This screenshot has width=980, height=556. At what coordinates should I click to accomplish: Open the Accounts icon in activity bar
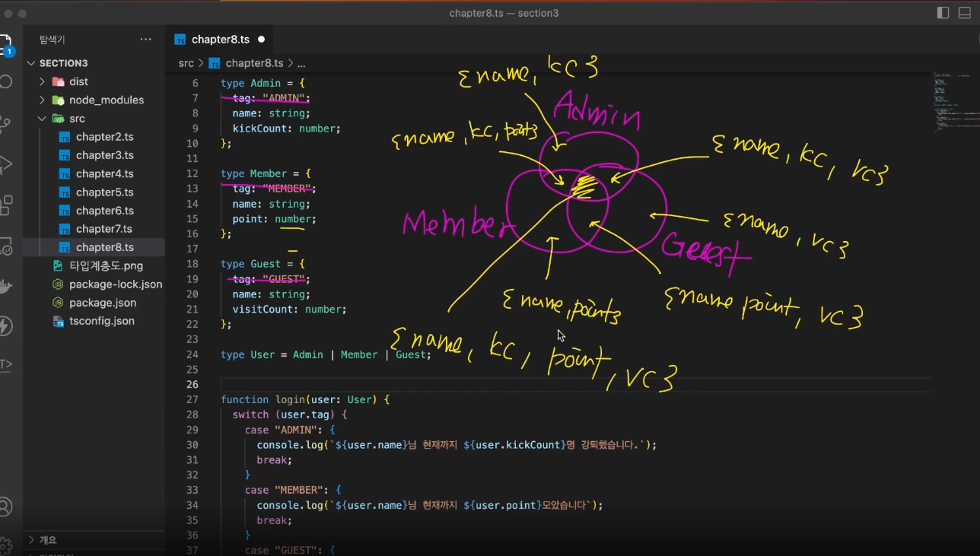(x=6, y=507)
